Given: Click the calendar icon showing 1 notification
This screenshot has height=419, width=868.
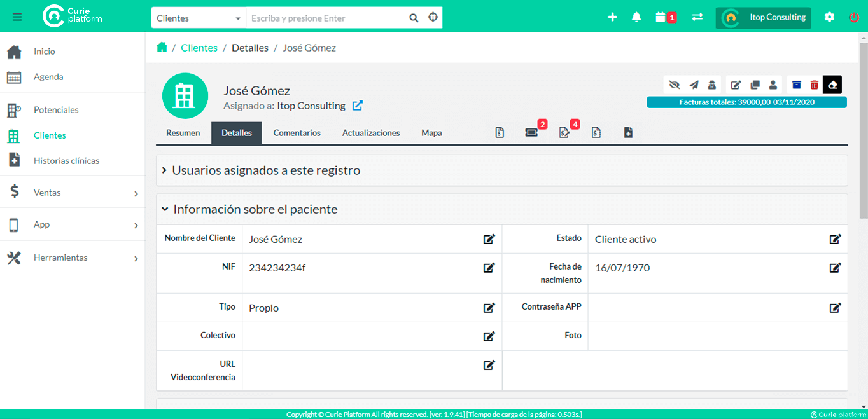Looking at the screenshot, I should [x=664, y=17].
